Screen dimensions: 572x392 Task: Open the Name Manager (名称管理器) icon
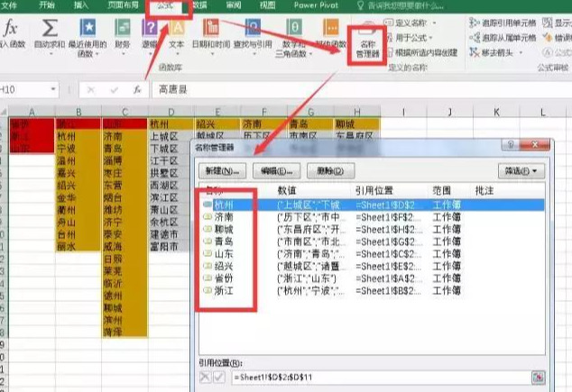[x=368, y=44]
